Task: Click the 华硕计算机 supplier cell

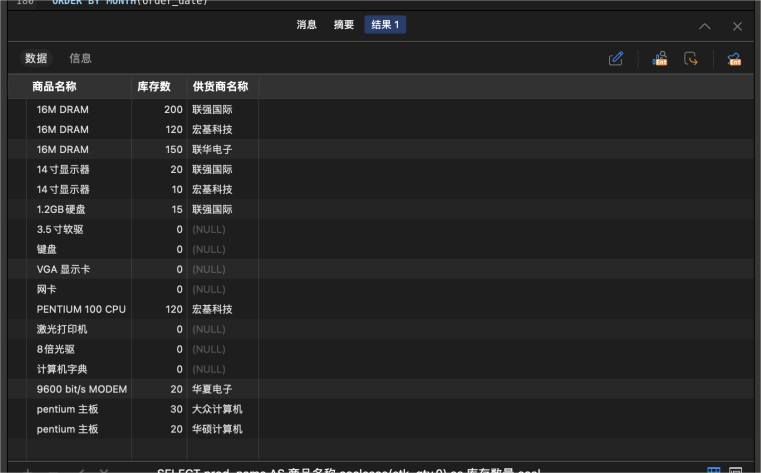Action: 217,429
